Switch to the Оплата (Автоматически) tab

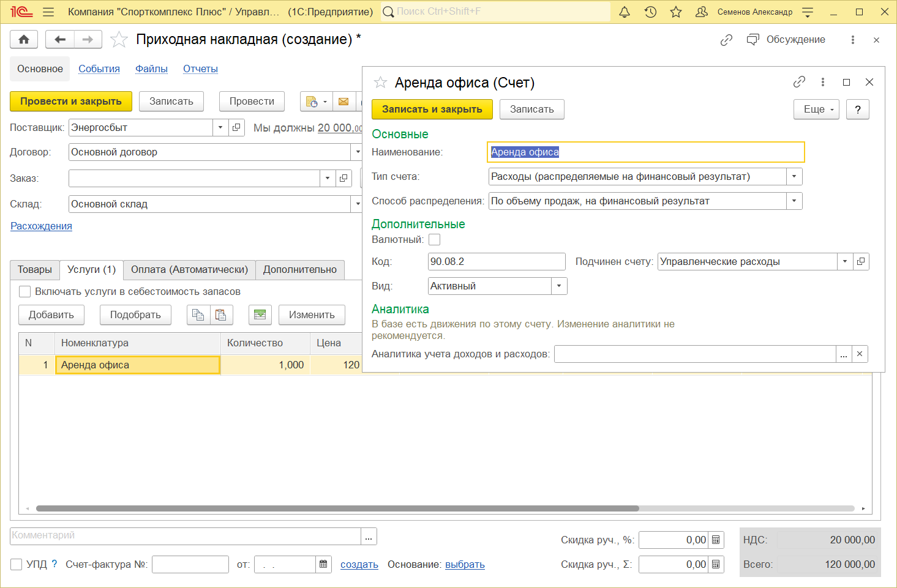click(x=189, y=270)
